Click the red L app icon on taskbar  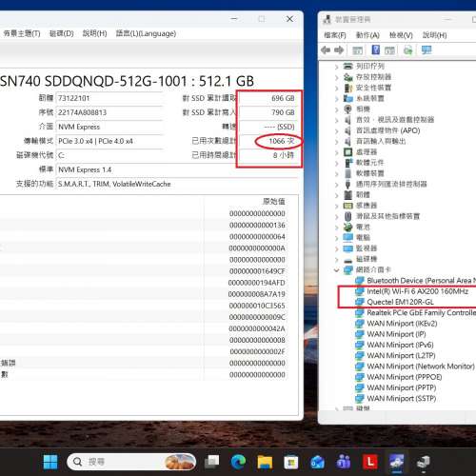370,462
